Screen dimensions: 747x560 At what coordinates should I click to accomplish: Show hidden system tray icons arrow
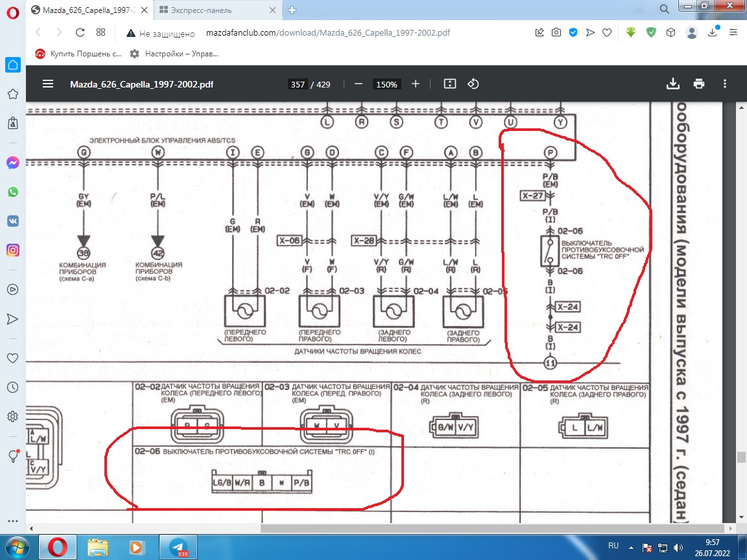(x=632, y=547)
